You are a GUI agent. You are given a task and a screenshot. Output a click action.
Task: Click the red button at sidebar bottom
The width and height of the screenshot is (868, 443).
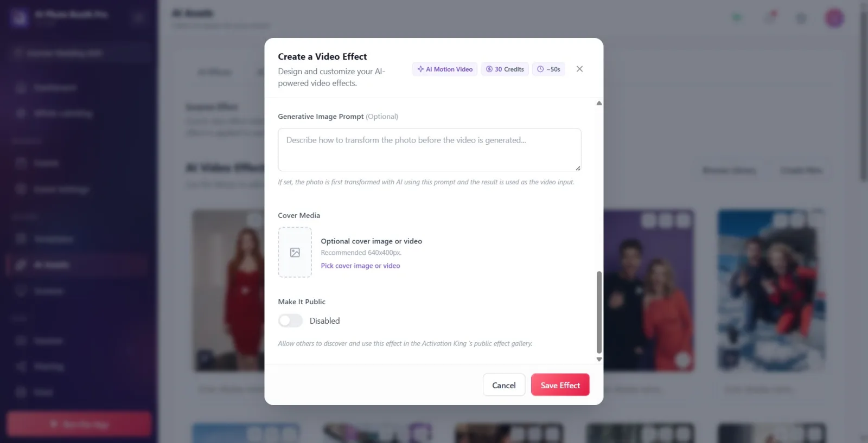pyautogui.click(x=79, y=424)
